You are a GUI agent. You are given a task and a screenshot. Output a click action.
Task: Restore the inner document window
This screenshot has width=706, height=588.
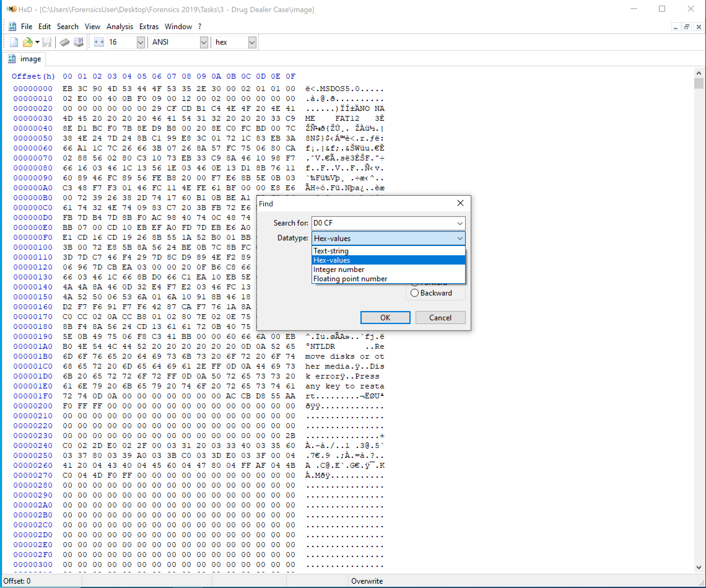687,27
